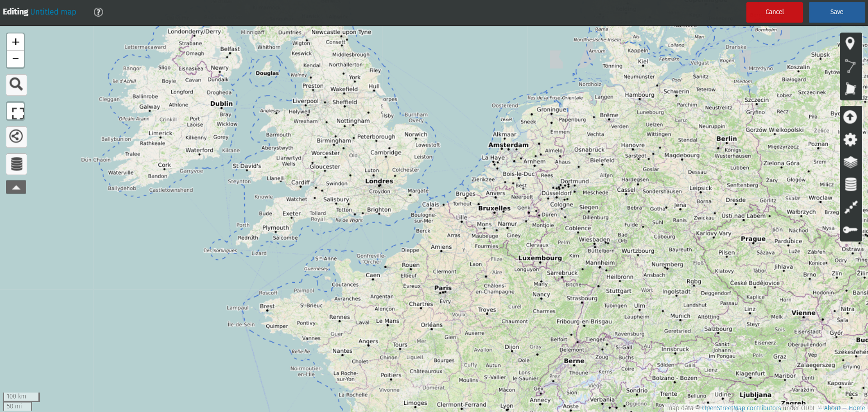Image resolution: width=868 pixels, height=412 pixels.
Task: Click the Londres label on map
Action: [379, 181]
